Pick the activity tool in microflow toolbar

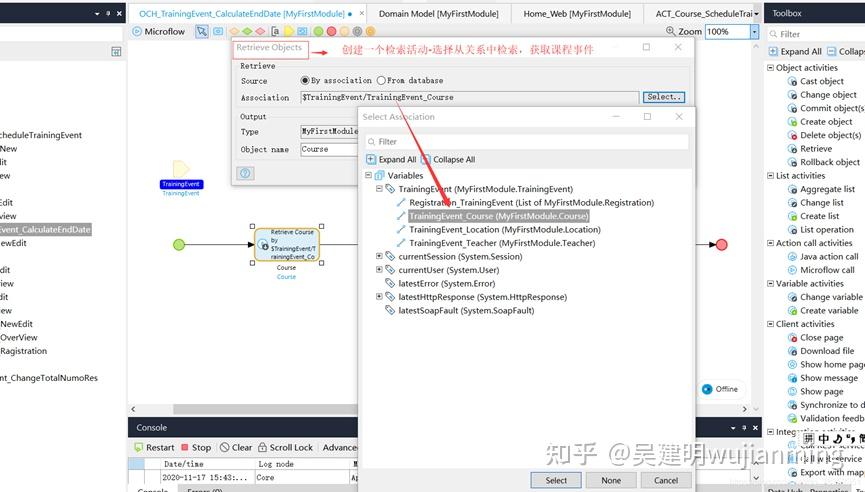218,31
